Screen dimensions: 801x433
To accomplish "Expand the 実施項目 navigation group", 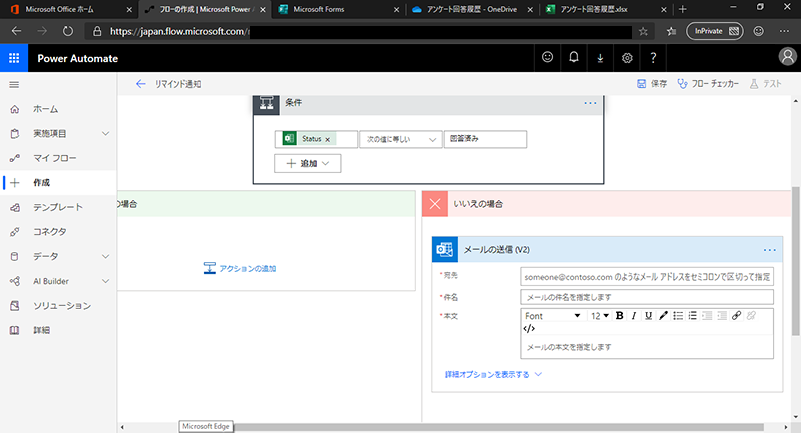I will coord(105,134).
